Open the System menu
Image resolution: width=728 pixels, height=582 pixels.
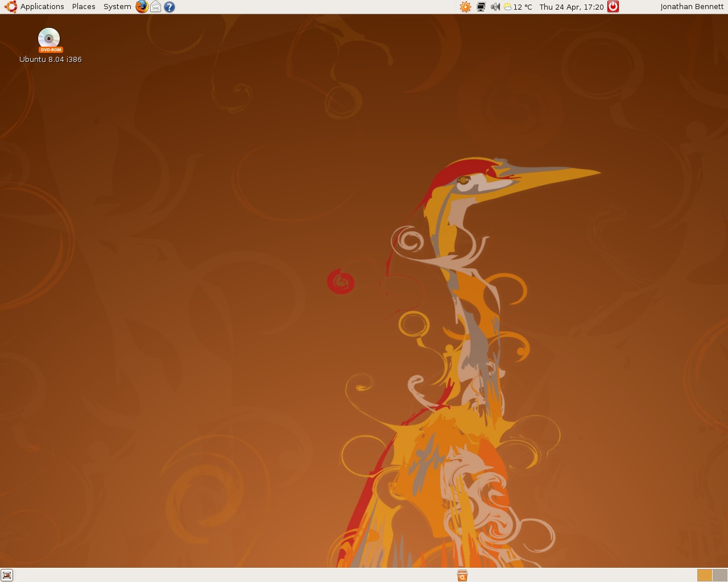(x=117, y=7)
